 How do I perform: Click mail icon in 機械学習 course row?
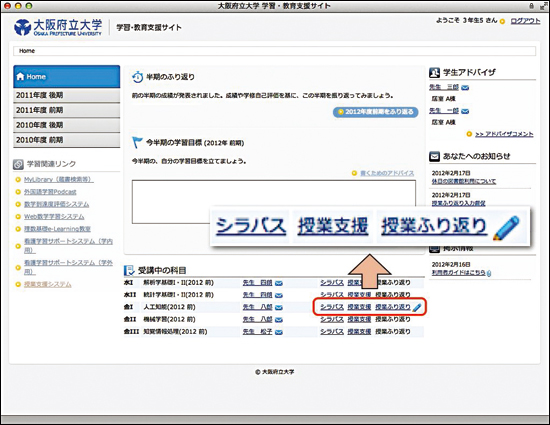(x=279, y=320)
